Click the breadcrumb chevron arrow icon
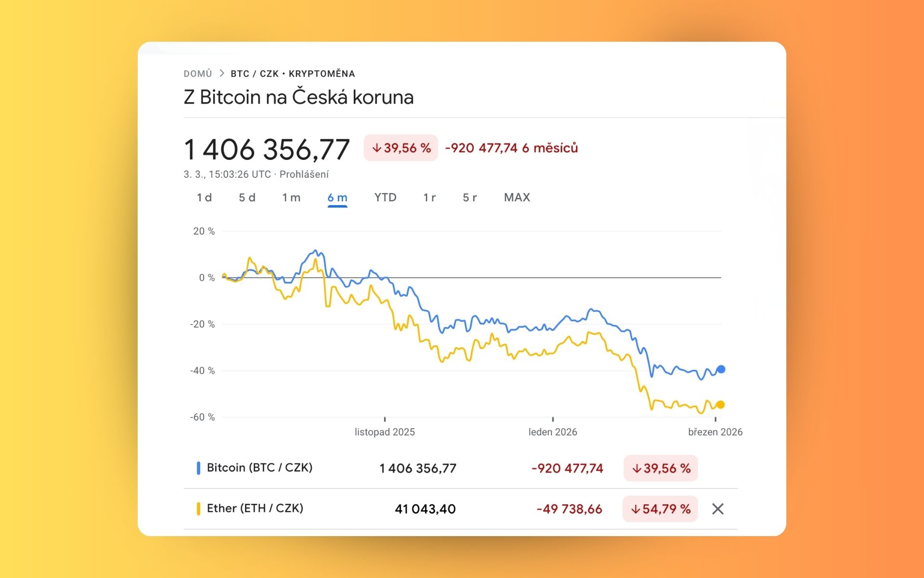 pyautogui.click(x=222, y=73)
